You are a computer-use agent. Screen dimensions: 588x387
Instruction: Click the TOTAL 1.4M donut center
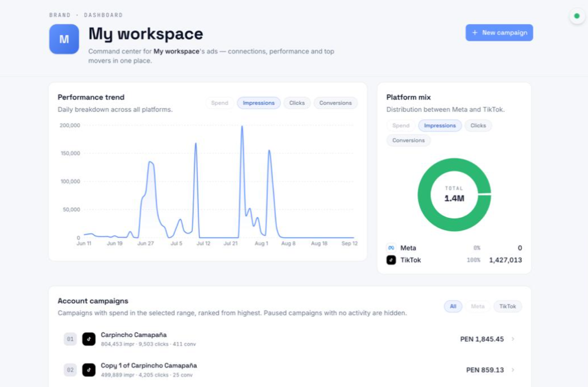coord(454,195)
